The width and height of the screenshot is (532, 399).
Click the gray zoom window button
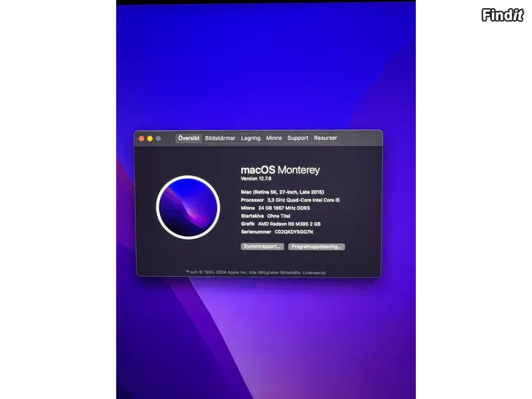tap(159, 138)
